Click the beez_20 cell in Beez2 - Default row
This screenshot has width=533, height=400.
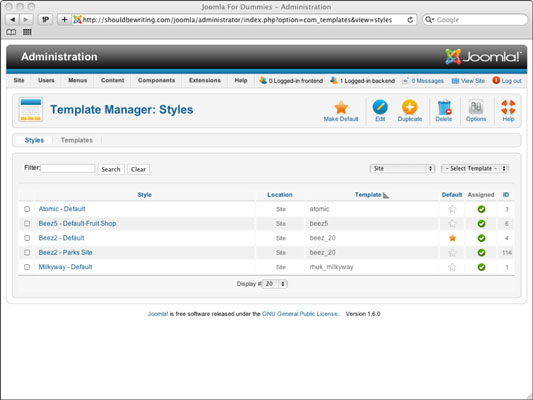click(x=323, y=238)
